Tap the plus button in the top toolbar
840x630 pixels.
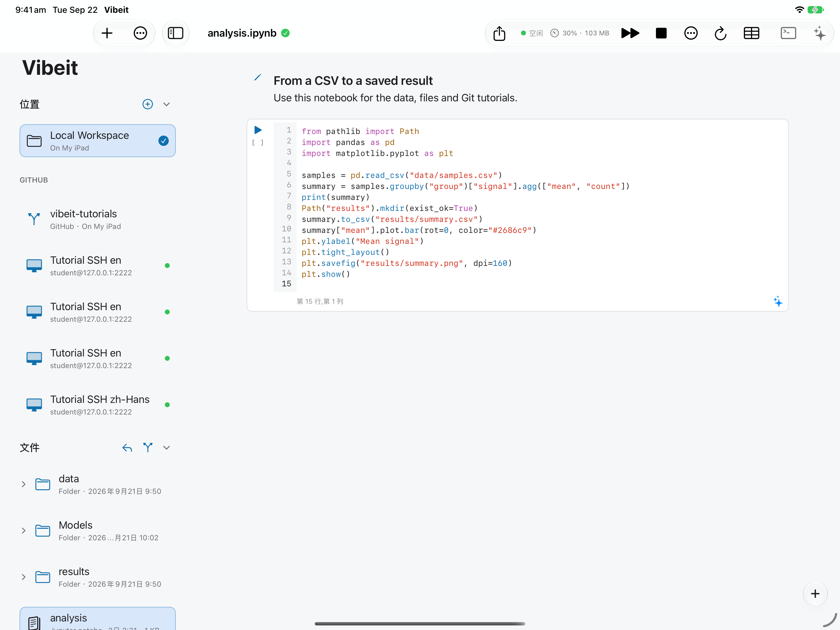coord(107,33)
